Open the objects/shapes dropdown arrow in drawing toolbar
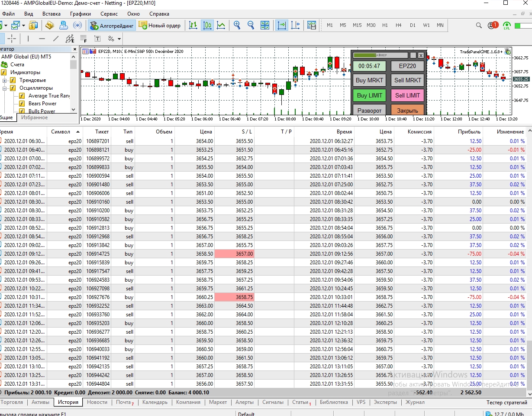The image size is (532, 416). pos(119,39)
